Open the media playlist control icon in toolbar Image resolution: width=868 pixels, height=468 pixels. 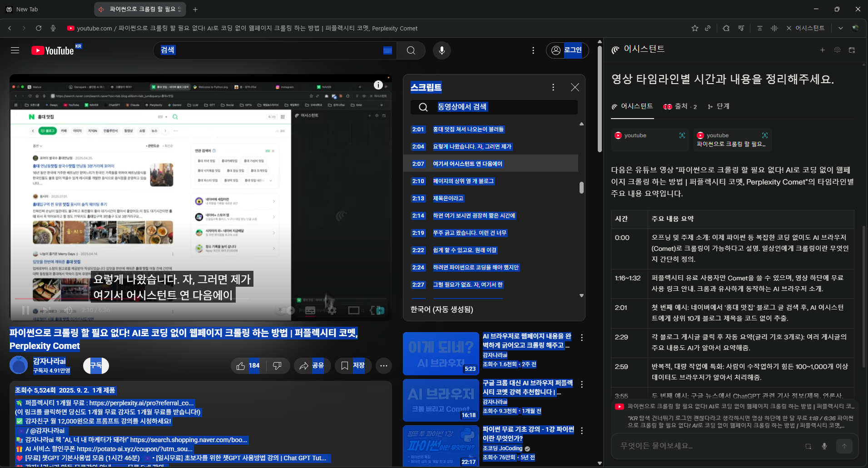pos(741,28)
